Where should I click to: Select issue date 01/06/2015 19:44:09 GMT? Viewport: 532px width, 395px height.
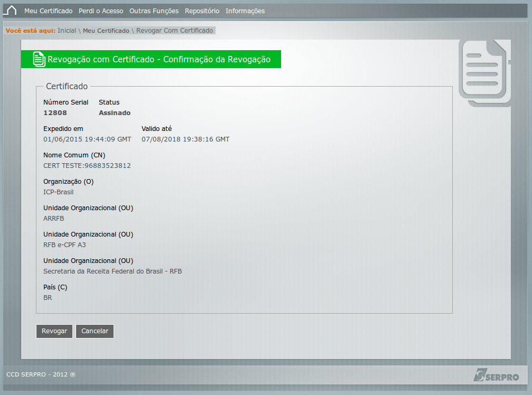coord(87,139)
